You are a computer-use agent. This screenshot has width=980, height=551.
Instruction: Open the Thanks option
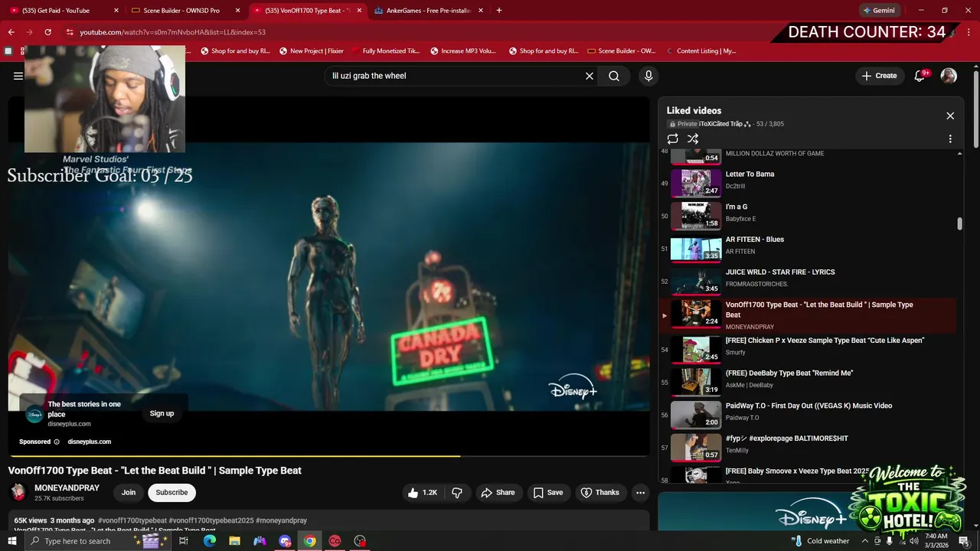(599, 493)
